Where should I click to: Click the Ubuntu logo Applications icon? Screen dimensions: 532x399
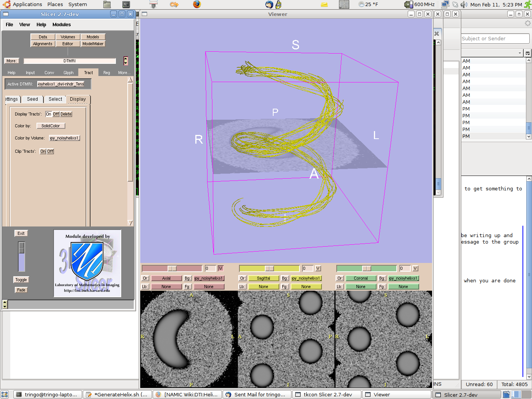(6, 5)
